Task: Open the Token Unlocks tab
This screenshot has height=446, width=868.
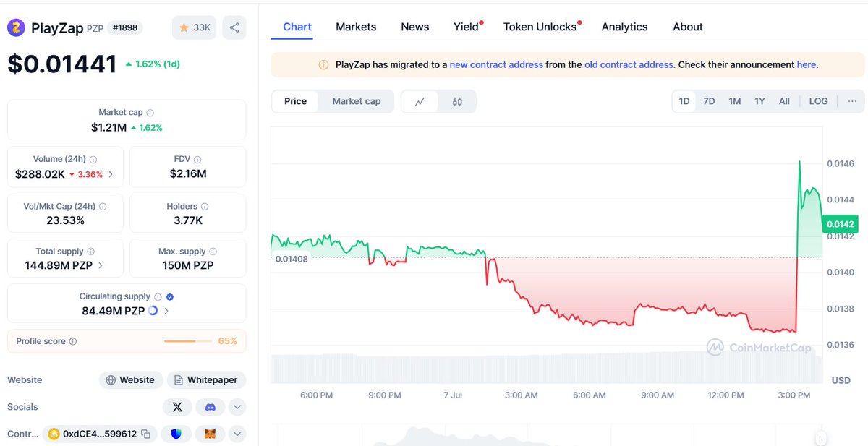Action: coord(540,27)
